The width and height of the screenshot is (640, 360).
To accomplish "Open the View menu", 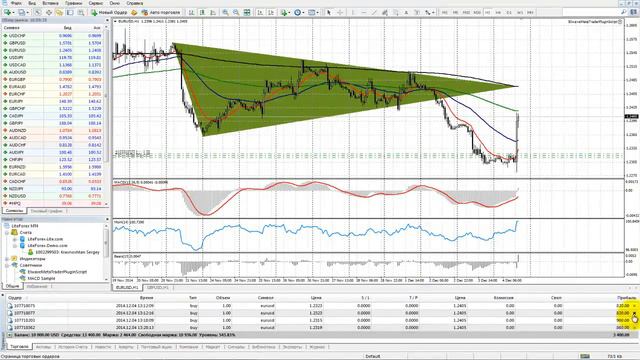I will (32, 3).
